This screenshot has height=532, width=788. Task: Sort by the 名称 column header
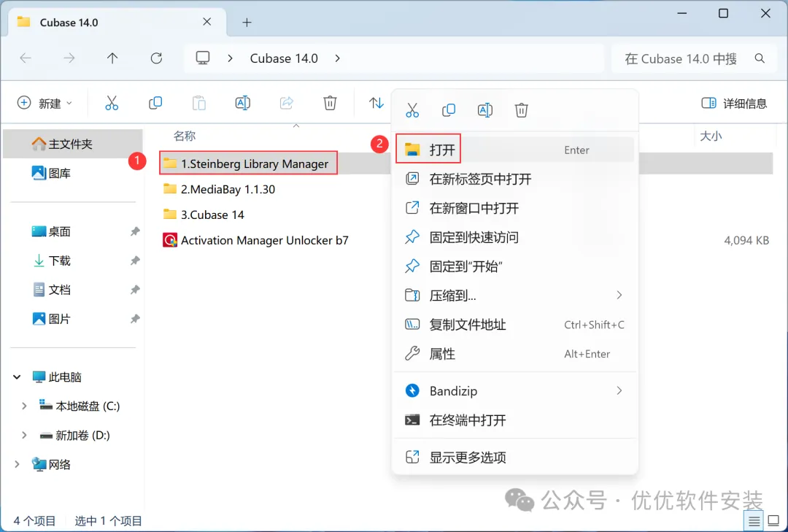click(x=185, y=136)
